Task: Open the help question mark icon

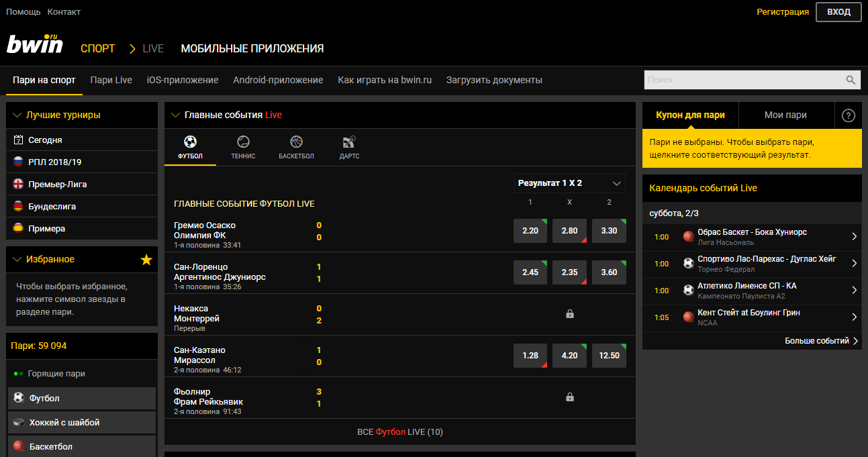Action: [x=849, y=115]
